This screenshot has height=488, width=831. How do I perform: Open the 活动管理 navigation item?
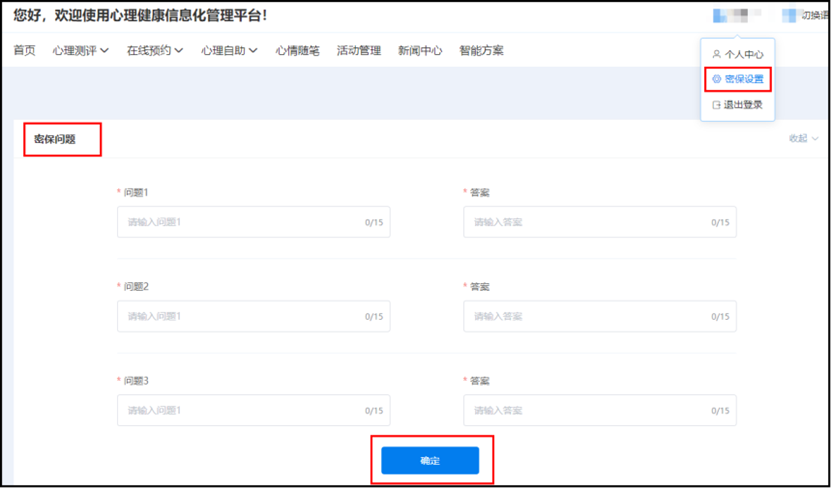coord(359,51)
